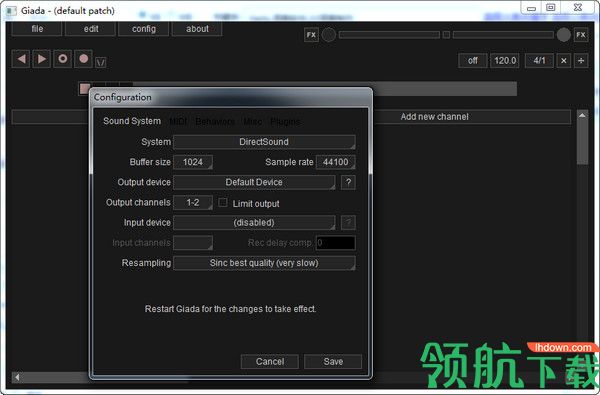Click the beat sequencer progress bar
The image size is (600, 395).
point(298,89)
